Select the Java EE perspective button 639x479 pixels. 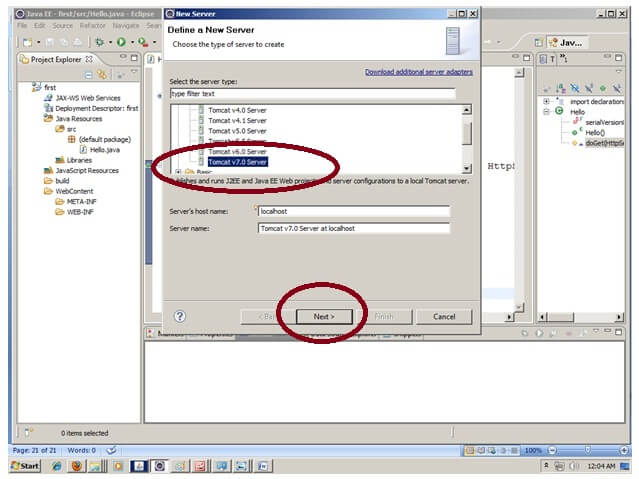567,42
